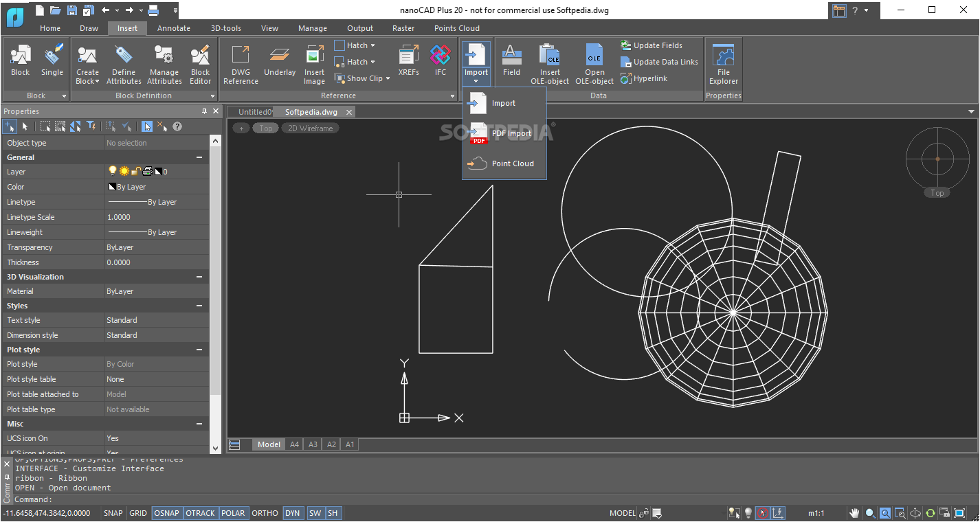Open Define Attributes tool
This screenshot has width=980, height=522.
[x=124, y=65]
